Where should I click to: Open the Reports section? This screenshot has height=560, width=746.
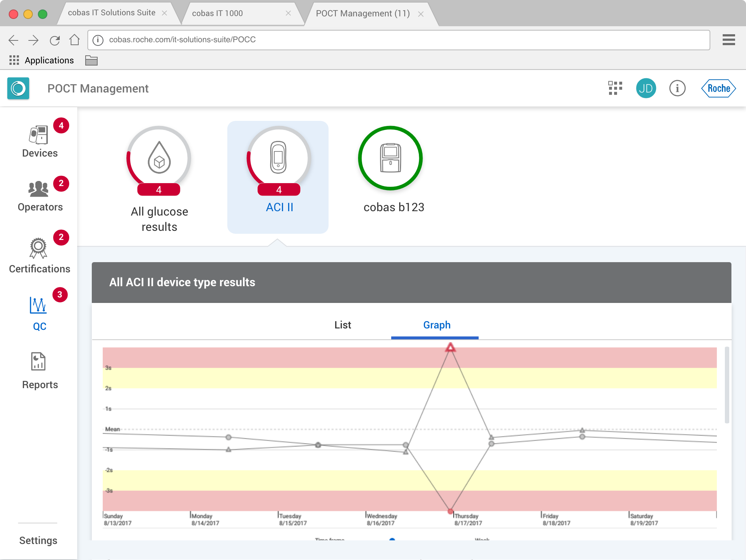point(39,370)
